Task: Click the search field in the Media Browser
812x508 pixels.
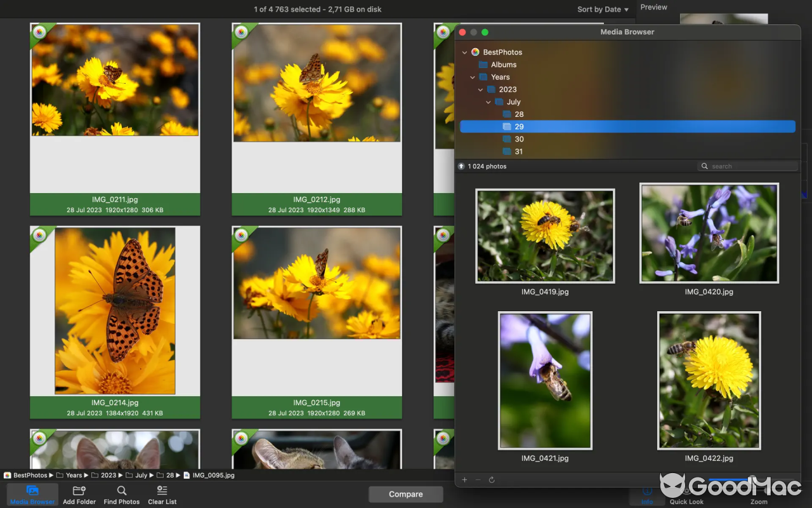Action: 747,166
